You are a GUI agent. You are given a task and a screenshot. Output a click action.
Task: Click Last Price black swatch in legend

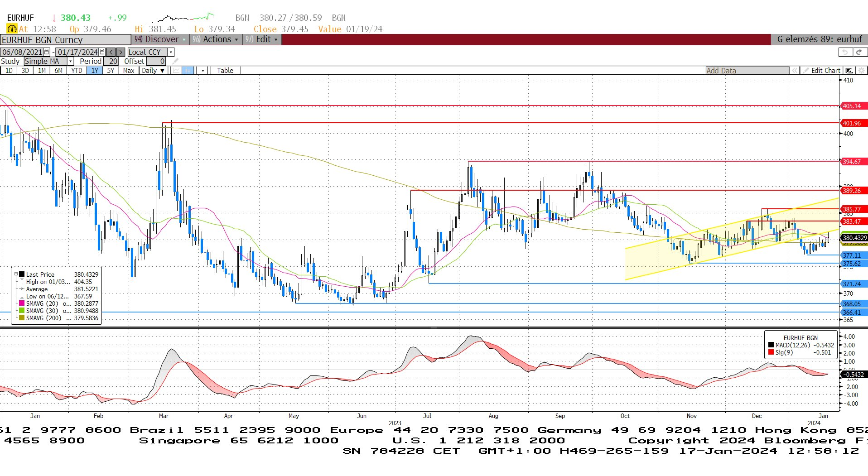(22, 274)
